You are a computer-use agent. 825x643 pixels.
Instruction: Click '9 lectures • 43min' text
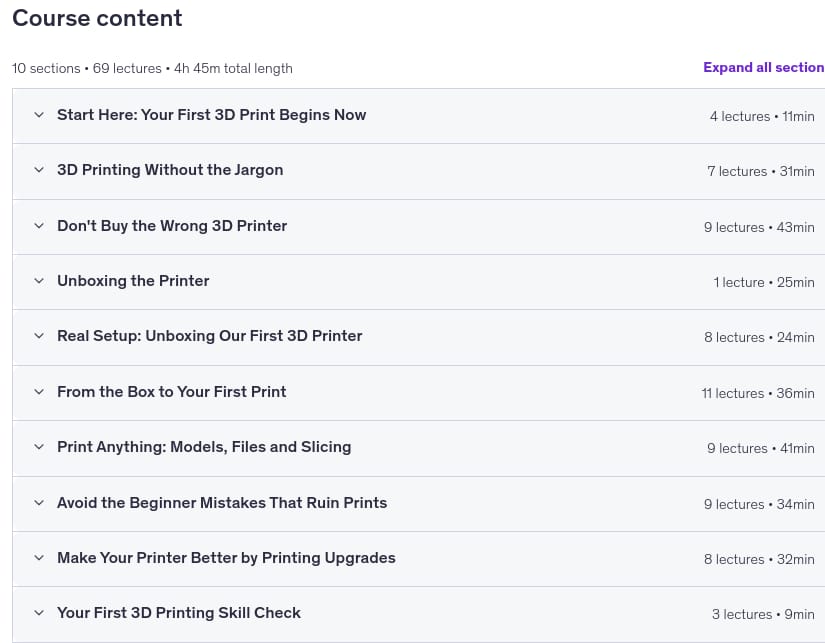(x=759, y=227)
